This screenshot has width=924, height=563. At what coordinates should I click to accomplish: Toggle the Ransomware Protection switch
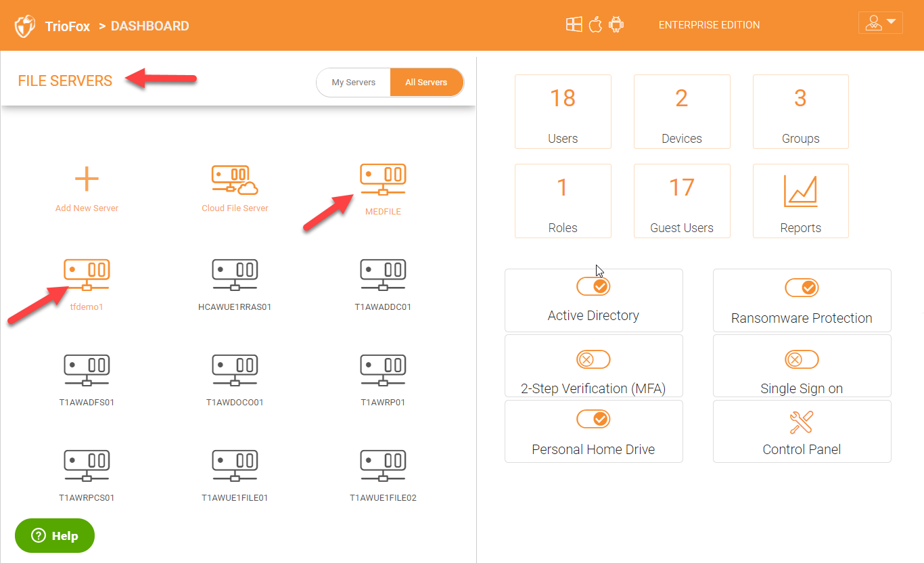point(802,288)
